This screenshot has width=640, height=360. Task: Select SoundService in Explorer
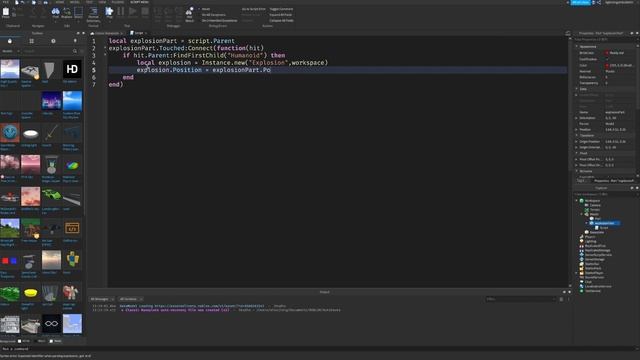[x=594, y=277]
